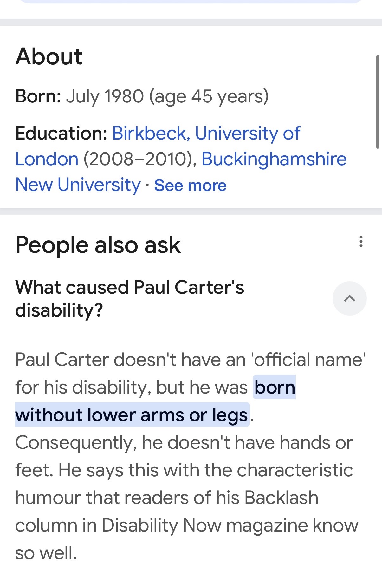Tap the 'Education:' label

click(x=61, y=134)
